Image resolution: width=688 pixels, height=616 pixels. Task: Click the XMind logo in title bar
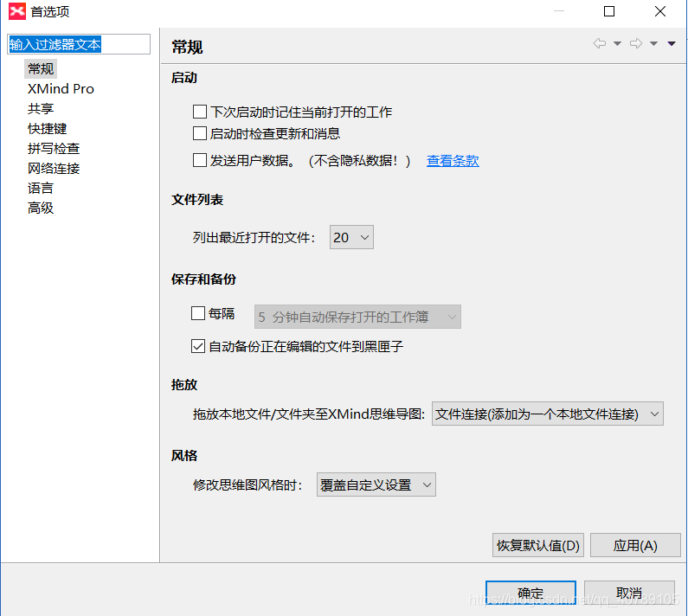[17, 11]
